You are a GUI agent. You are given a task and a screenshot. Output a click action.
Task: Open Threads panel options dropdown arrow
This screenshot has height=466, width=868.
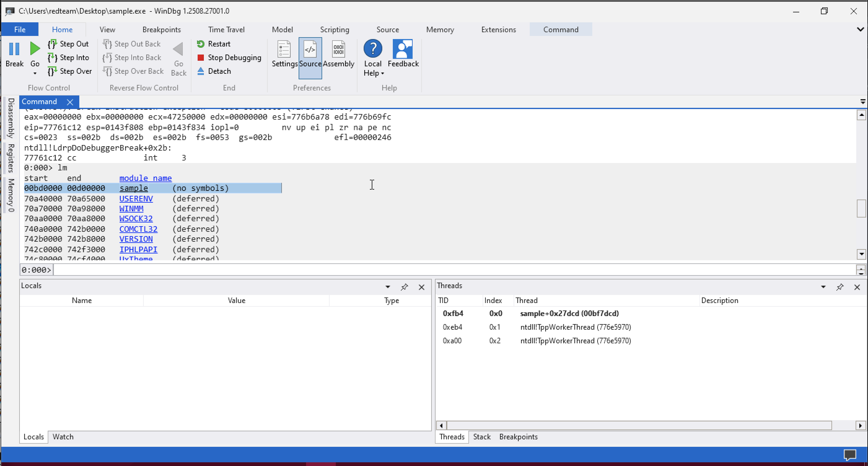823,287
